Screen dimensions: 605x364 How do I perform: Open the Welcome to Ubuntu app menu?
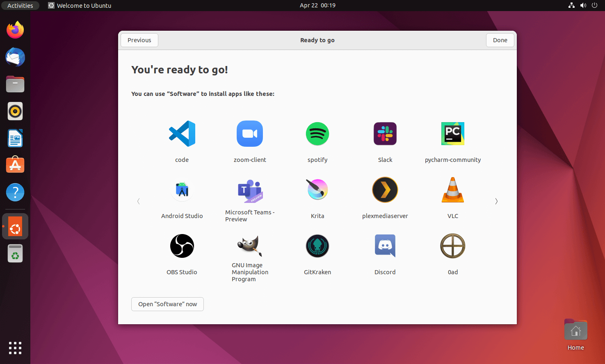pyautogui.click(x=80, y=5)
